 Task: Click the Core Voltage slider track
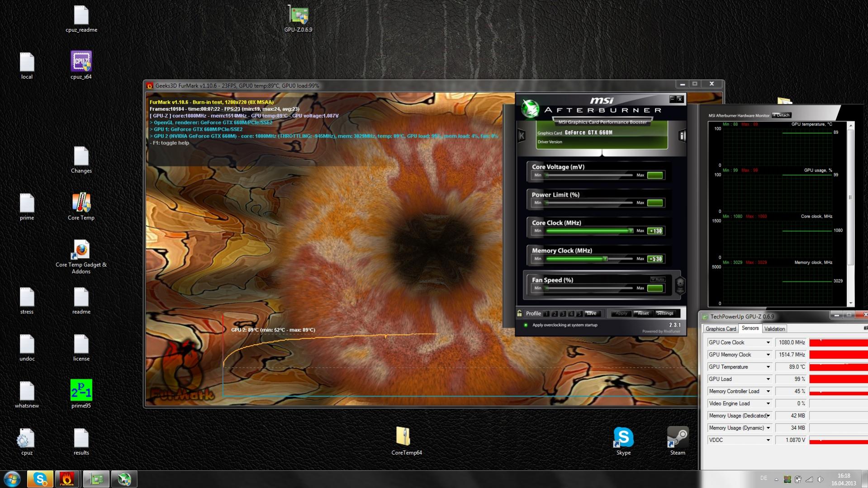coord(589,175)
